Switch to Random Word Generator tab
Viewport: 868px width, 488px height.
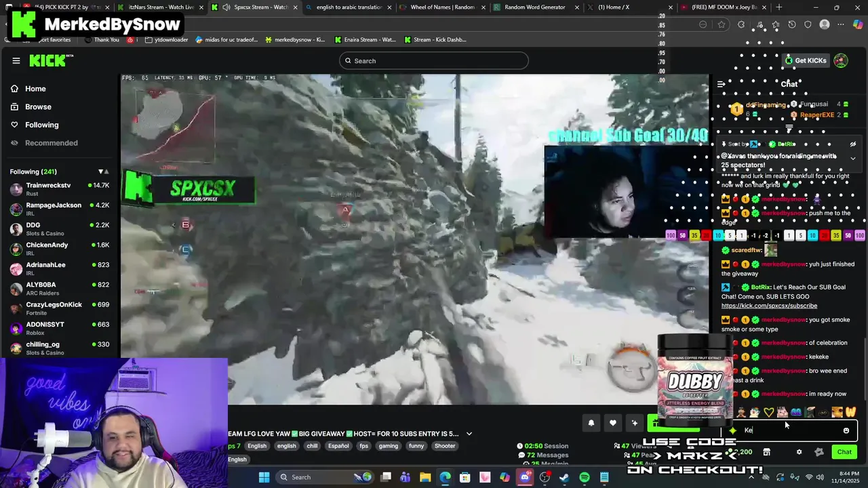[x=535, y=7]
